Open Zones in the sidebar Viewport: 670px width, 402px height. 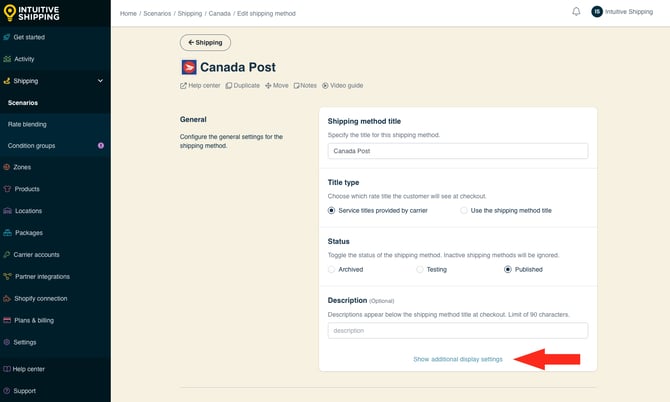(x=22, y=167)
